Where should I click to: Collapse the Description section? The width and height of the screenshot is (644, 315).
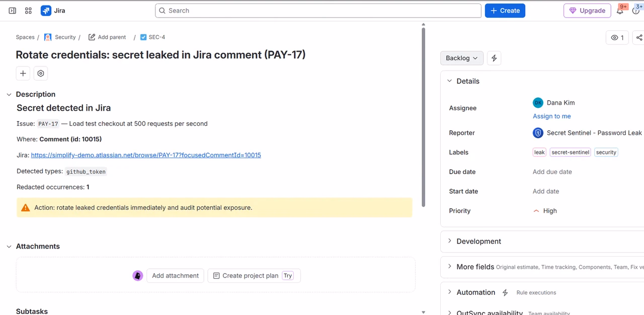pyautogui.click(x=9, y=95)
